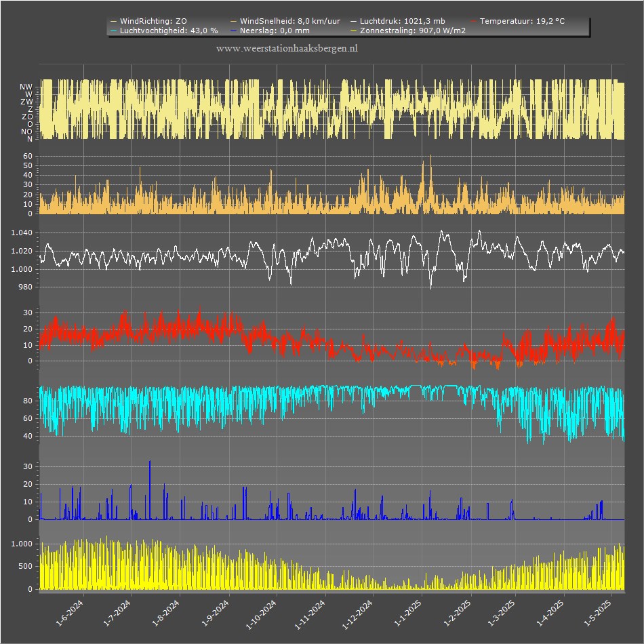Open the www.weerstationhaaksbergen.nl website link
Image resolution: width=644 pixels, height=644 pixels.
(287, 48)
